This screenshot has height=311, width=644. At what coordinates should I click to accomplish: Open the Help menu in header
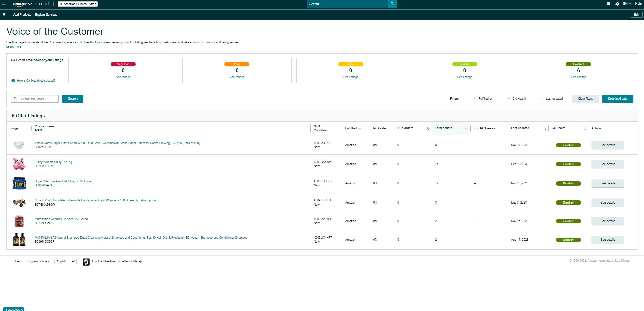click(638, 4)
